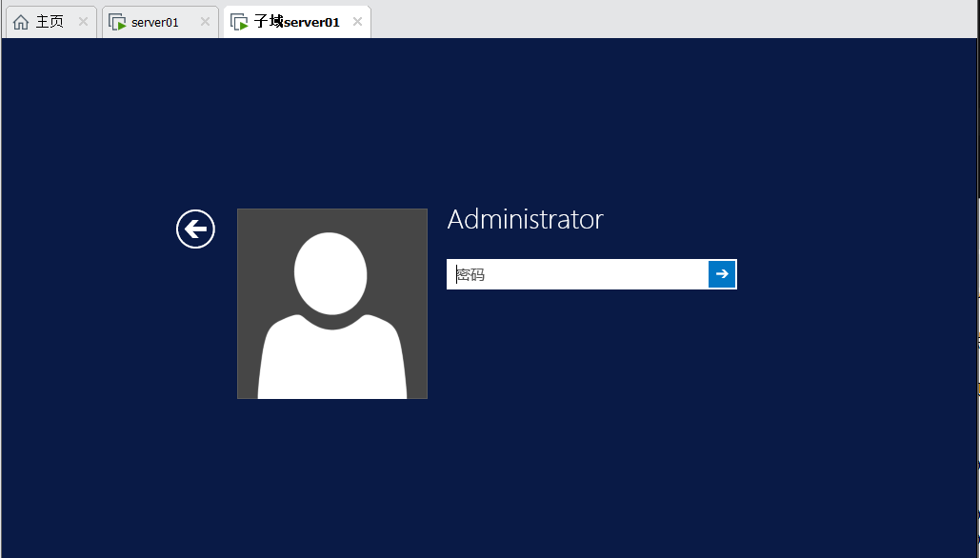The image size is (980, 558).
Task: Switch to the server01 tab
Action: pyautogui.click(x=160, y=22)
